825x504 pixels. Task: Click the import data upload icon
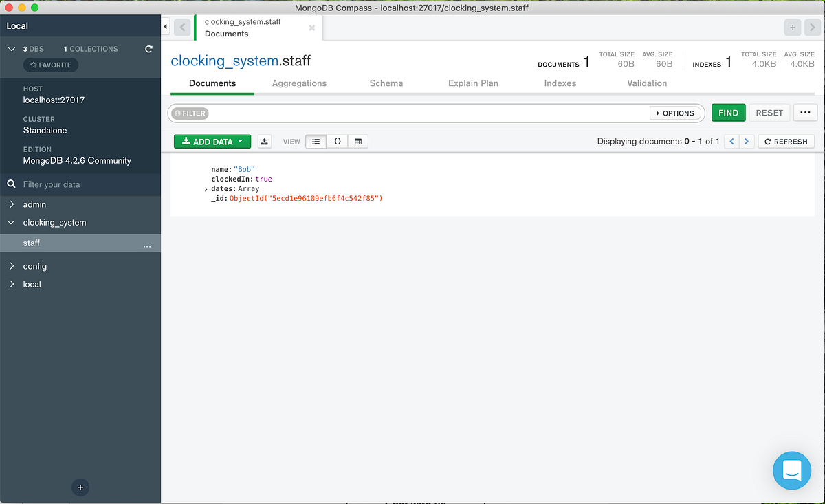tap(265, 141)
